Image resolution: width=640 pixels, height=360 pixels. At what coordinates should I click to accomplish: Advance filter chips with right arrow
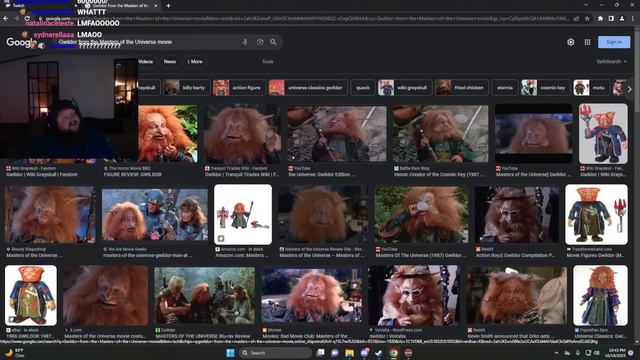click(629, 89)
